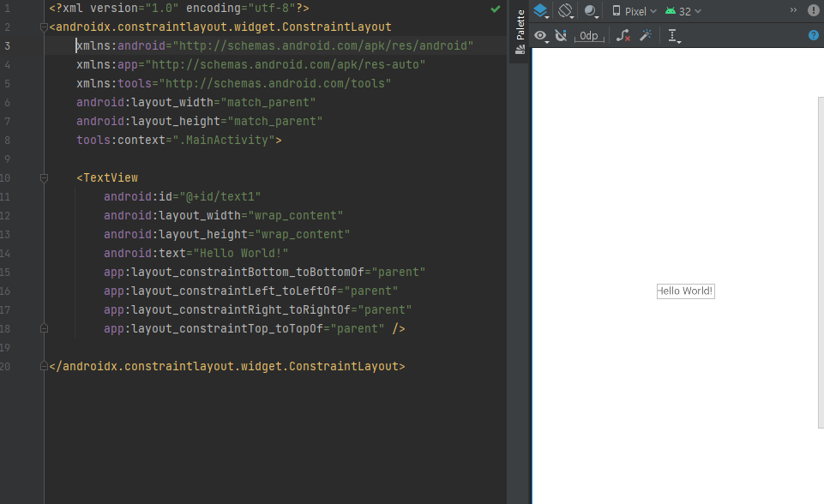Viewport: 824px width, 504px height.
Task: Collapse the TextView fold marker on line 10
Action: pyautogui.click(x=44, y=178)
